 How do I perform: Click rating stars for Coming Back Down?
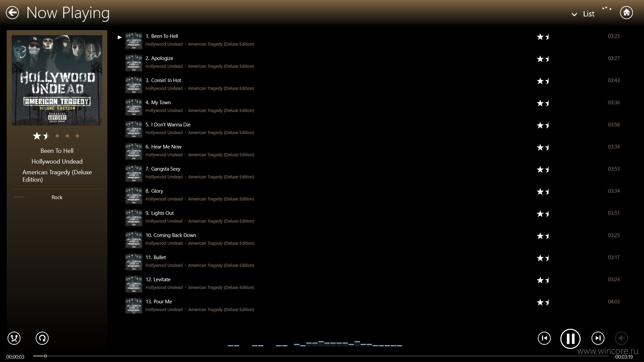coord(543,236)
